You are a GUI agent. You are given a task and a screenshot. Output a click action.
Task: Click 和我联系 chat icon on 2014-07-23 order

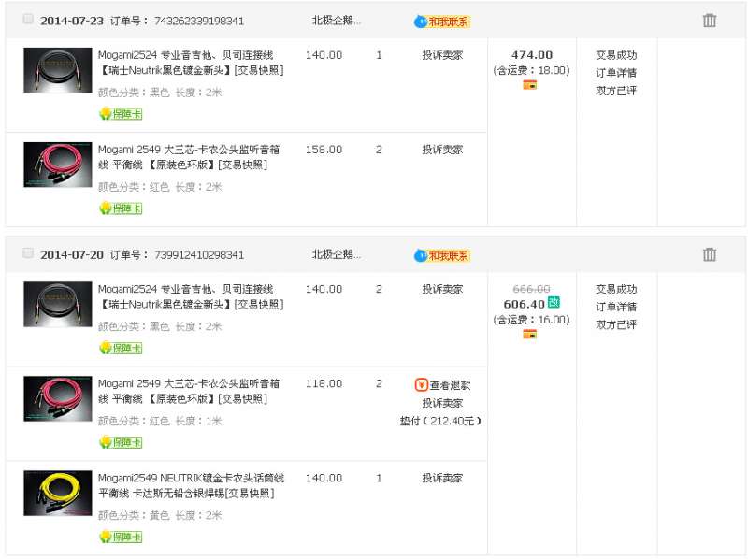[442, 22]
